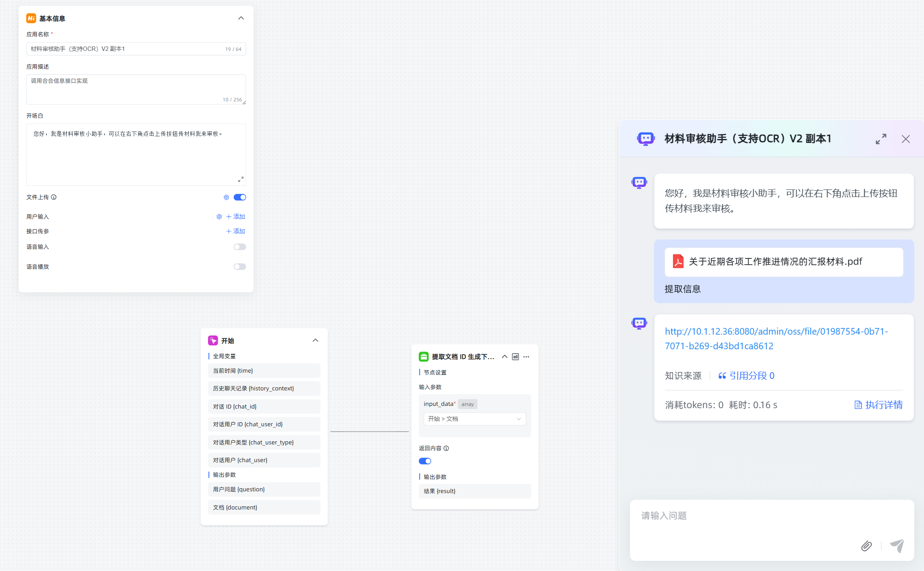Expand the chat debug panel fullscreen
Screen dimensions: 924x571
click(881, 139)
